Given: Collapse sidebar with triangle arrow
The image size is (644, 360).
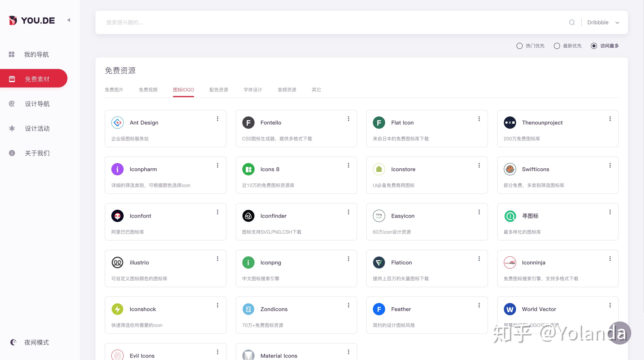Looking at the screenshot, I should [x=69, y=20].
